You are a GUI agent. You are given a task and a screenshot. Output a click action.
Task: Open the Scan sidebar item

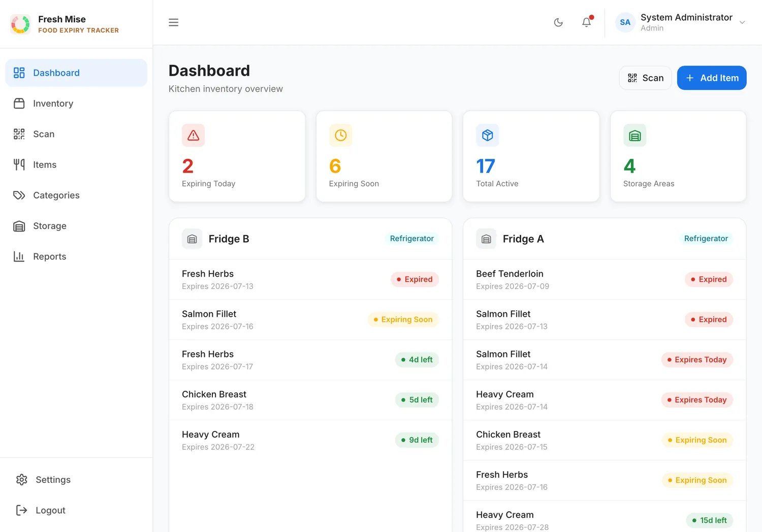pyautogui.click(x=76, y=134)
